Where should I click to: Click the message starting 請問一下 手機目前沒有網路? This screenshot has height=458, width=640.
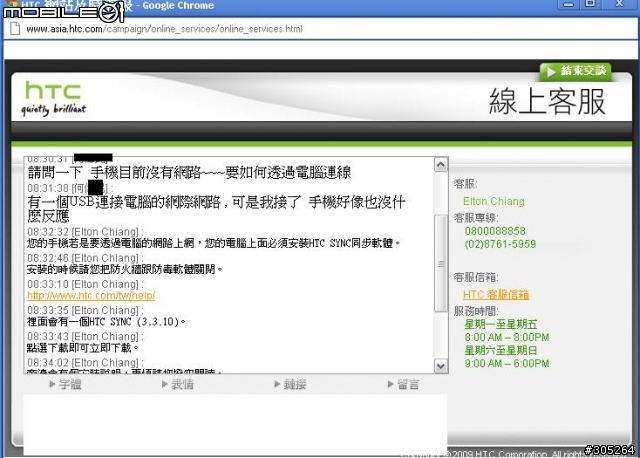pyautogui.click(x=189, y=173)
